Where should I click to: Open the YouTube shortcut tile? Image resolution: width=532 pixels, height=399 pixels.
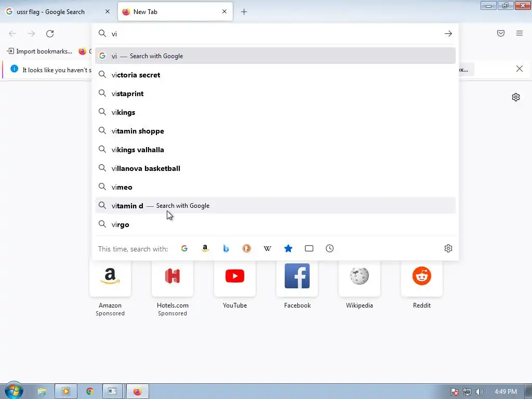tap(235, 278)
